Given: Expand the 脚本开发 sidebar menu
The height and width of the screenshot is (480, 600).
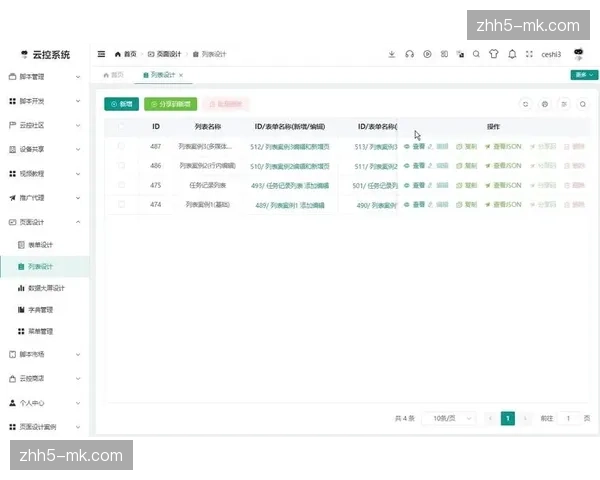Looking at the screenshot, I should click(x=44, y=101).
